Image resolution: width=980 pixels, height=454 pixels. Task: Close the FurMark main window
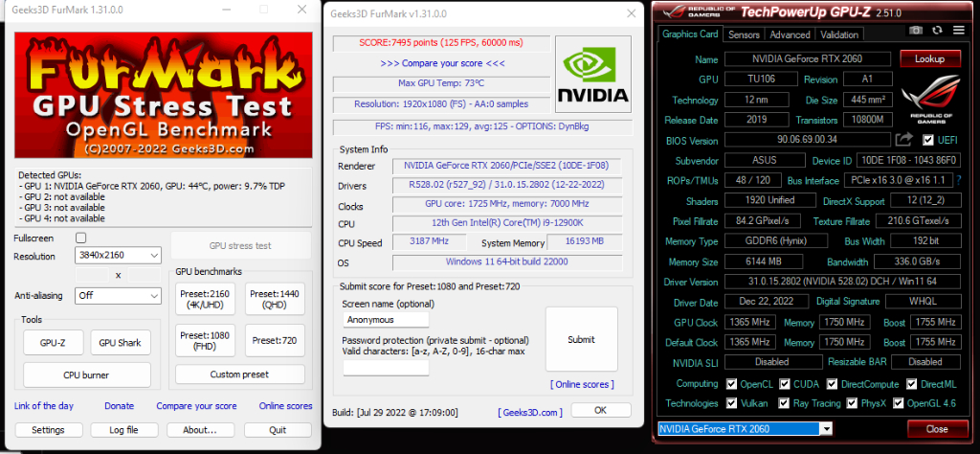coord(301,10)
